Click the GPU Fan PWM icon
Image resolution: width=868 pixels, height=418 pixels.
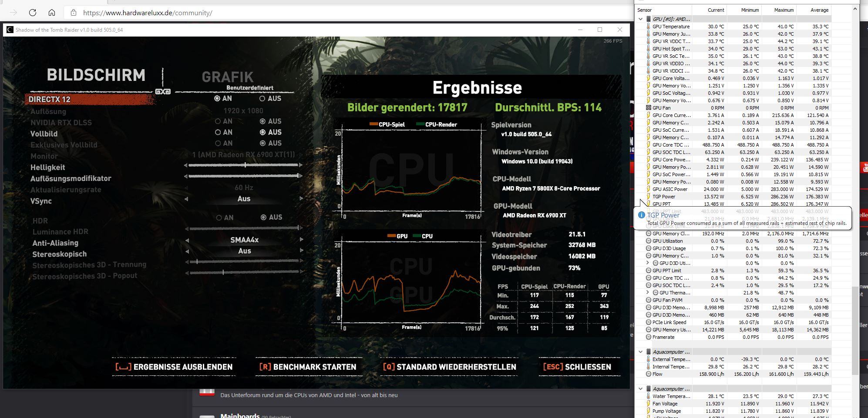coord(648,300)
